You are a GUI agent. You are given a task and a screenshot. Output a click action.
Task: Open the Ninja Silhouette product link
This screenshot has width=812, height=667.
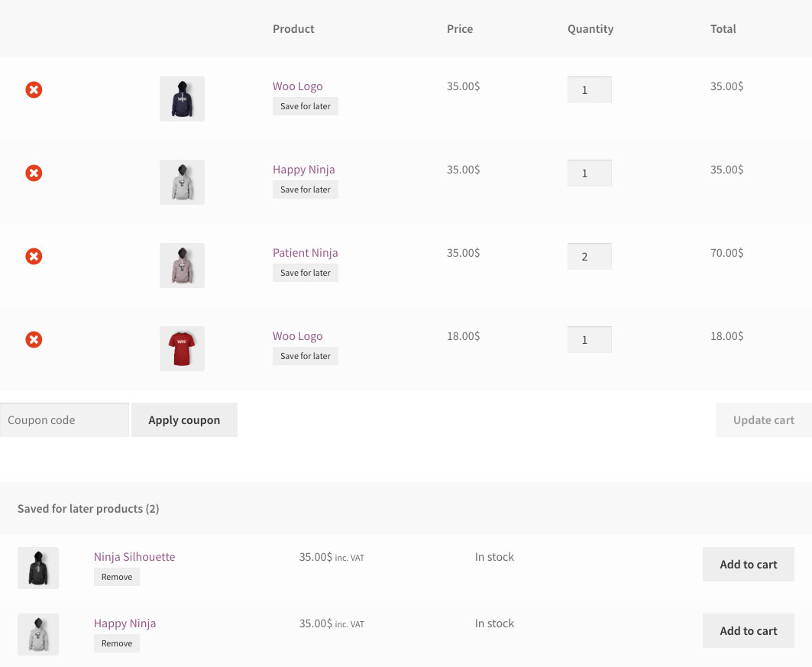click(134, 557)
